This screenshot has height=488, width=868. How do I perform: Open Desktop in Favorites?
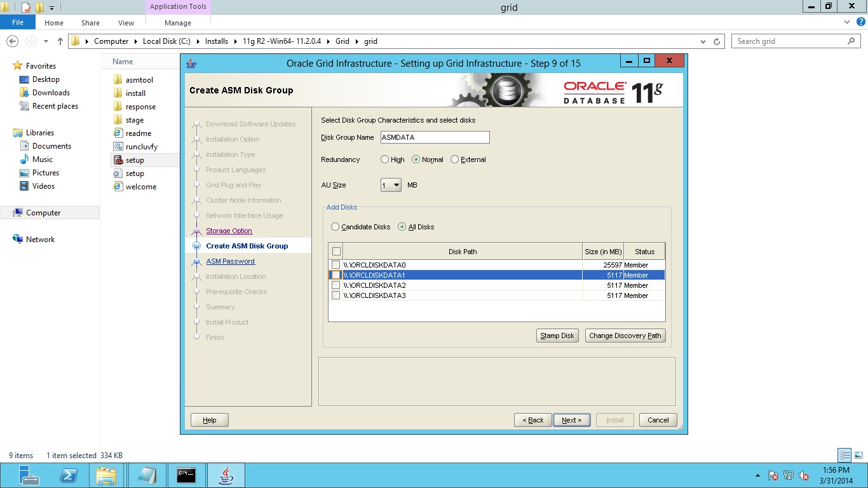click(x=46, y=79)
